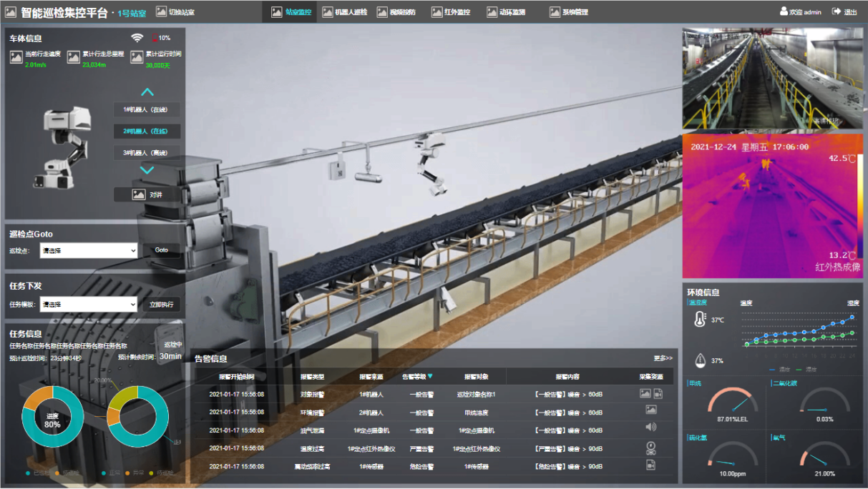Click the Goto button

(x=161, y=250)
